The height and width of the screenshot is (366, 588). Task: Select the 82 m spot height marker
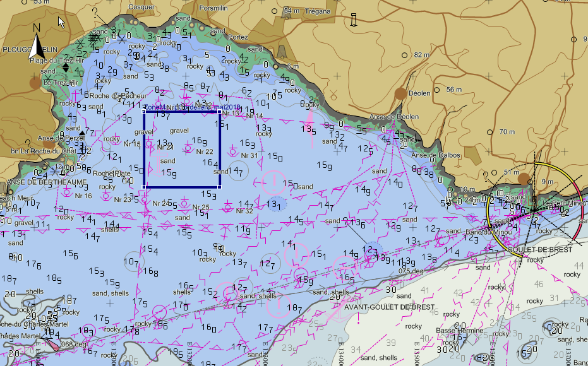[404, 55]
